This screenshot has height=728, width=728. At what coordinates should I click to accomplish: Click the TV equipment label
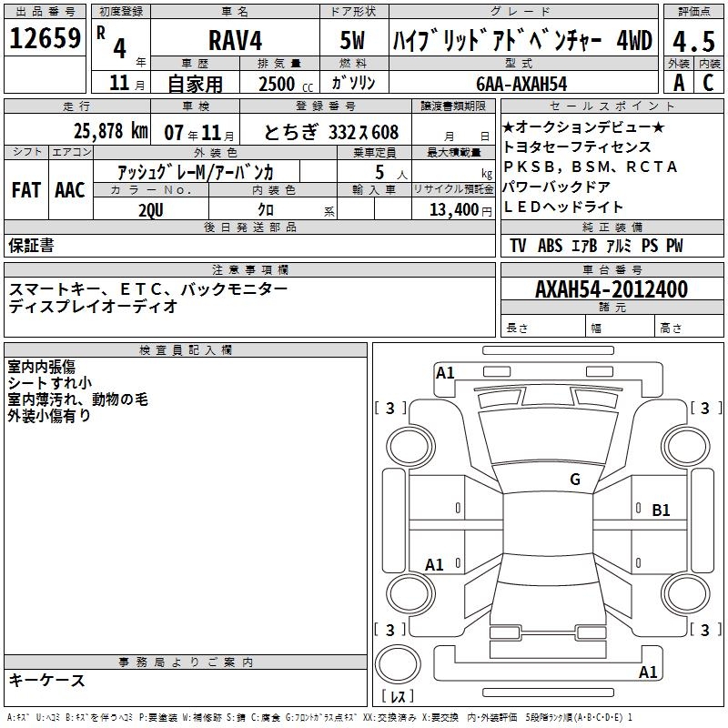point(518,245)
